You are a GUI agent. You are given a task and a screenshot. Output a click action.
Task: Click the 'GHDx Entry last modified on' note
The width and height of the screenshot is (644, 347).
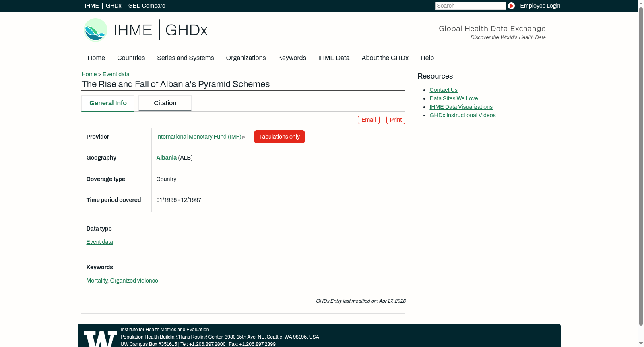(x=361, y=301)
